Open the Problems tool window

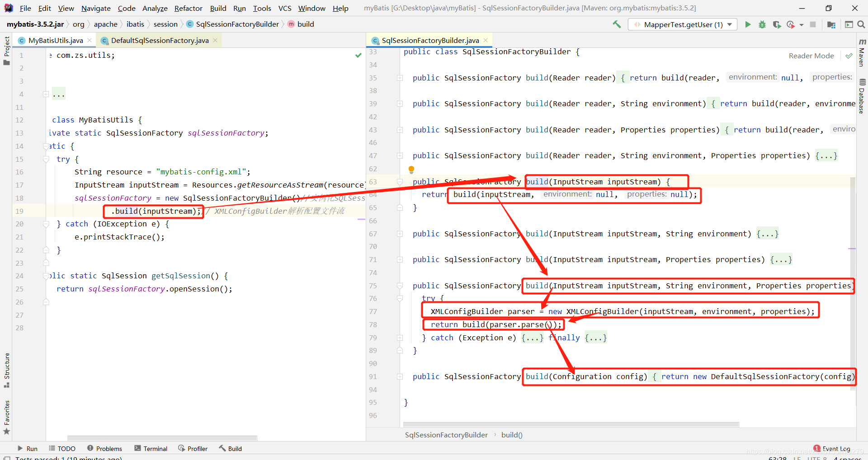pos(104,448)
